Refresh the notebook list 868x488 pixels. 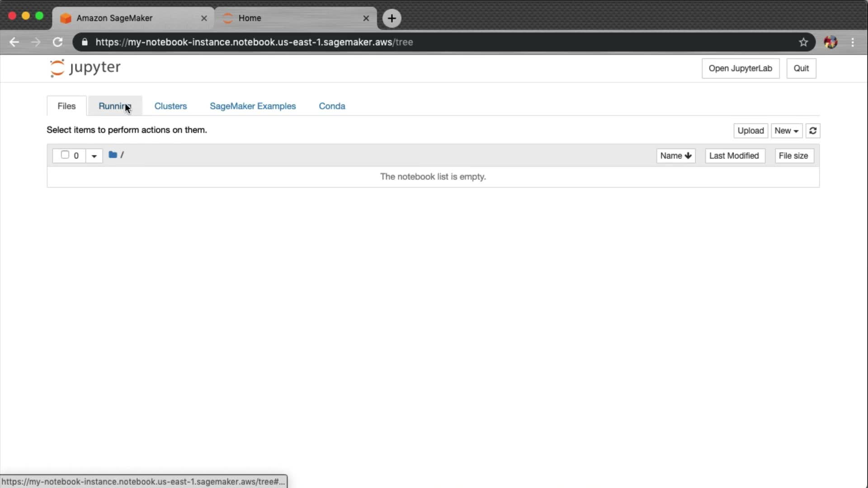[812, 131]
